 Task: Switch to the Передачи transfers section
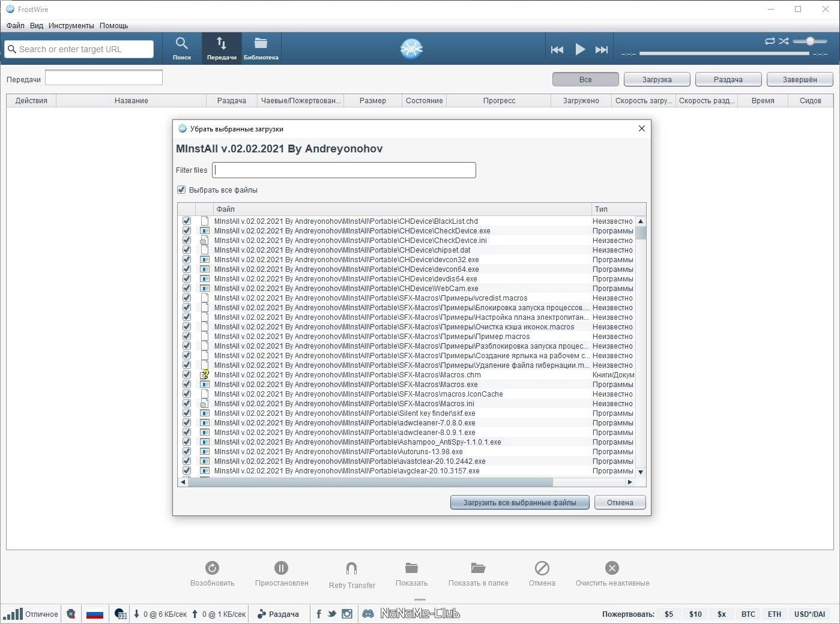click(x=222, y=49)
